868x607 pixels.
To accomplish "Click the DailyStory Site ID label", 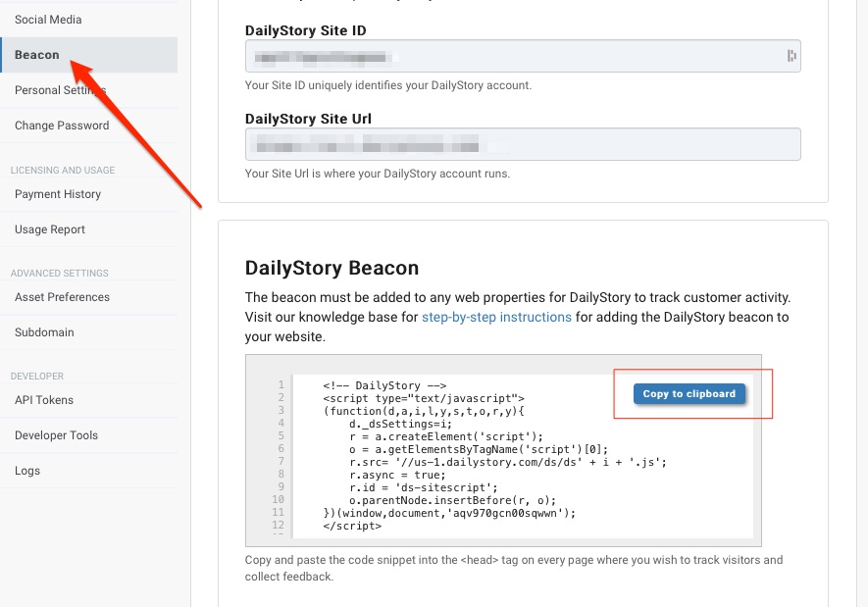I will tap(306, 30).
